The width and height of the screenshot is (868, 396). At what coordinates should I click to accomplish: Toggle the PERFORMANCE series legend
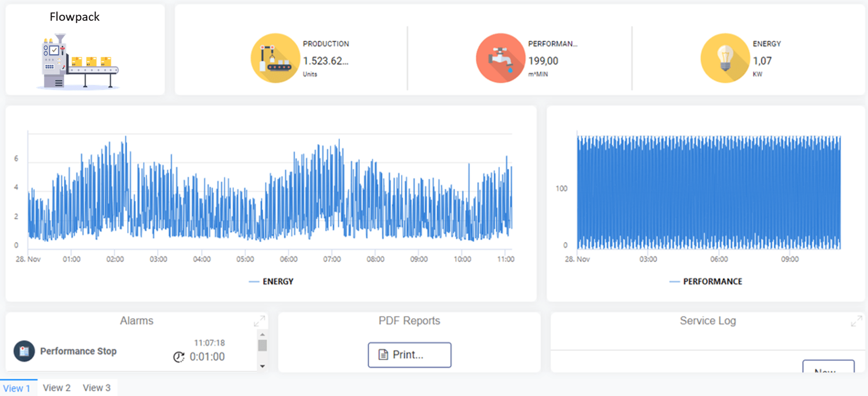tap(706, 281)
